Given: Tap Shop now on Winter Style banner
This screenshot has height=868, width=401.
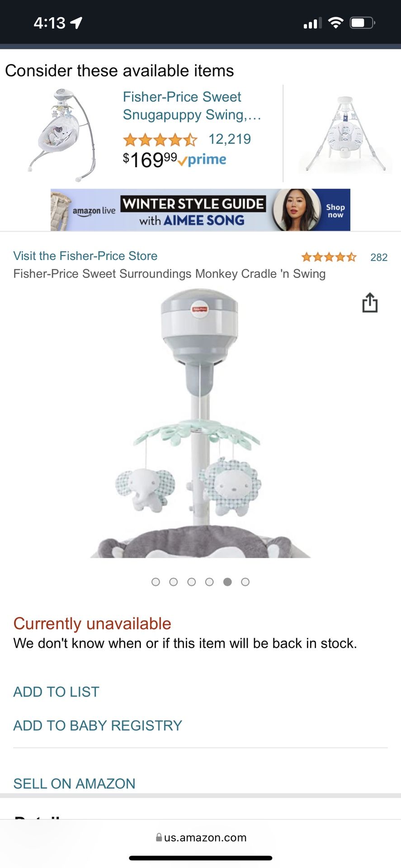Looking at the screenshot, I should coord(335,211).
